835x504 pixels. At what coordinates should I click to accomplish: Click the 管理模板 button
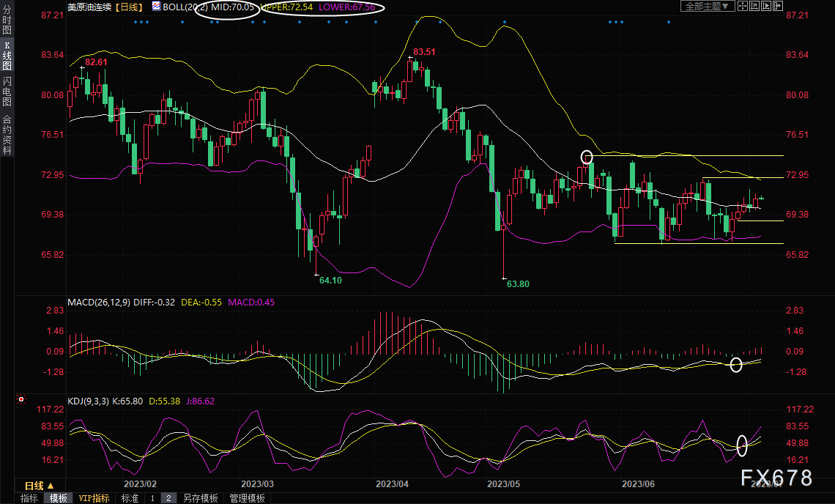click(x=247, y=498)
